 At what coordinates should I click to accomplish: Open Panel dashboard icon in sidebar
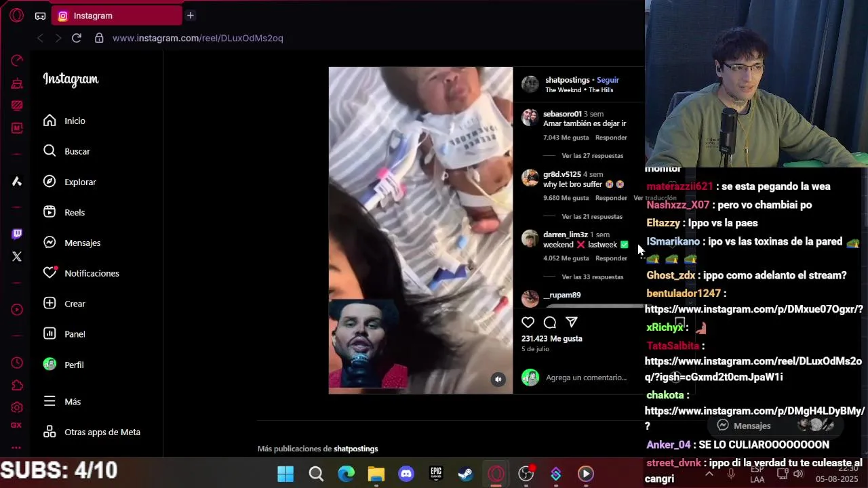(x=50, y=334)
